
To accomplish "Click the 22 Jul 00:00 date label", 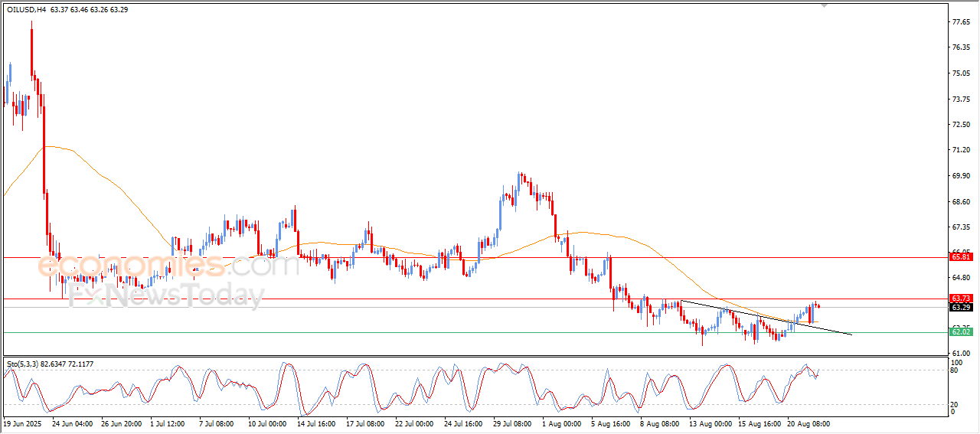I will pos(413,423).
